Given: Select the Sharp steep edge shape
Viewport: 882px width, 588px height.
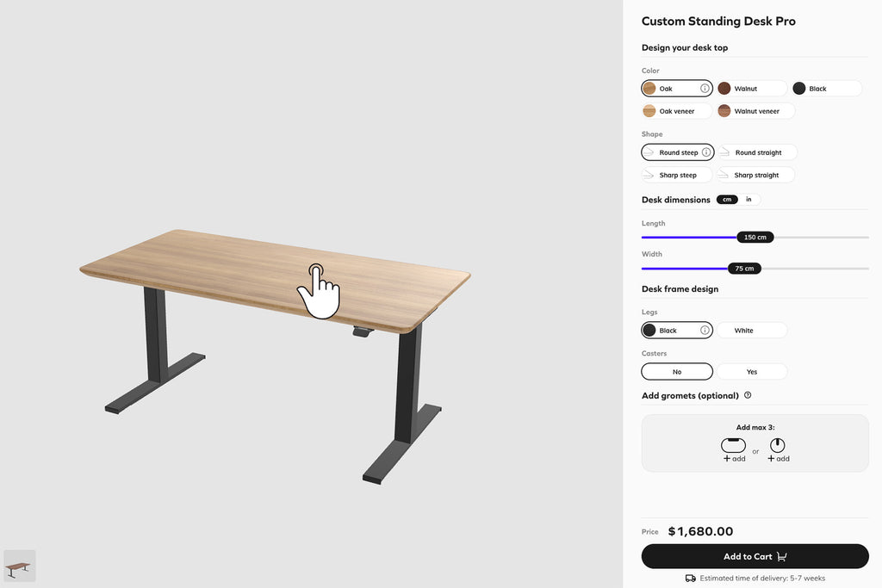Looking at the screenshot, I should (x=677, y=175).
